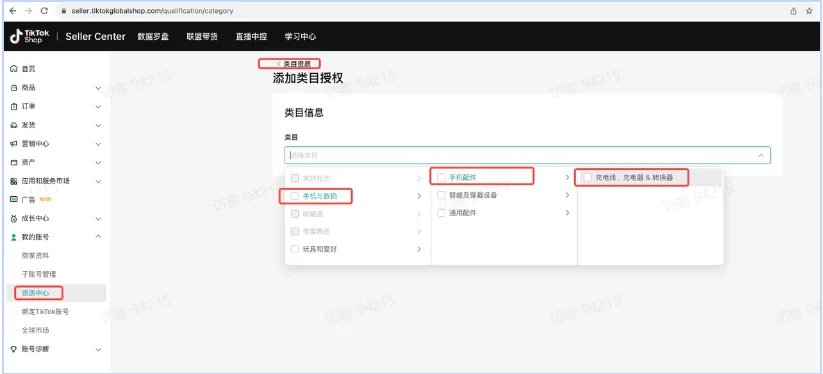Click the 应用和服务市场 apps icon
Viewport: 823px width, 374px height.
(14, 181)
